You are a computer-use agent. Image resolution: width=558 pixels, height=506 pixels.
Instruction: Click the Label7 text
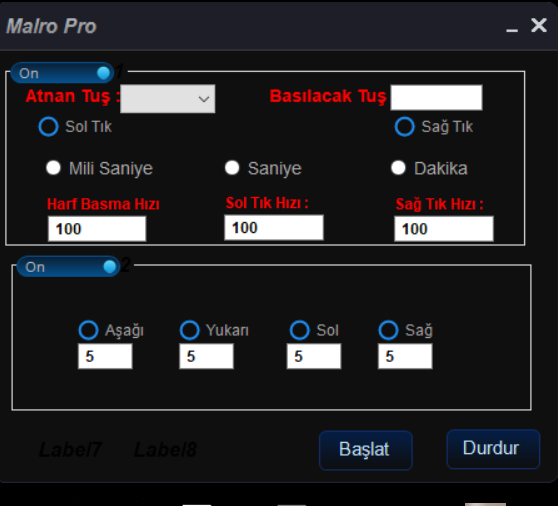click(x=70, y=450)
